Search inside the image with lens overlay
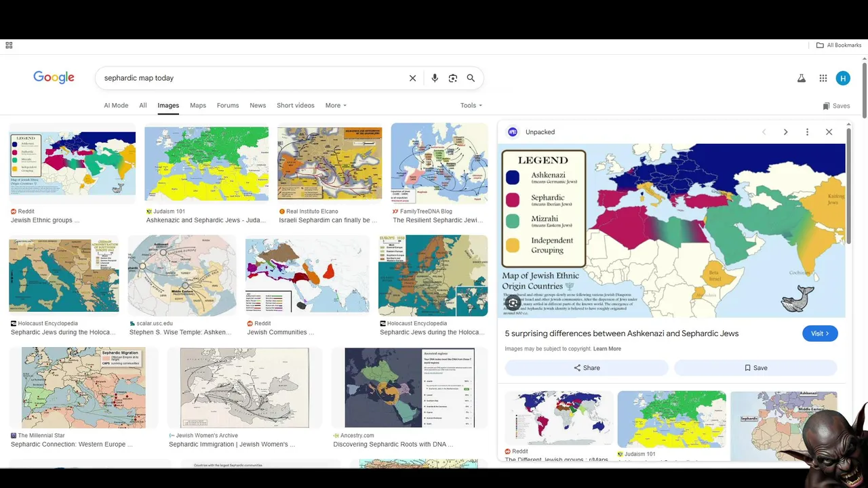868x488 pixels. pyautogui.click(x=513, y=303)
